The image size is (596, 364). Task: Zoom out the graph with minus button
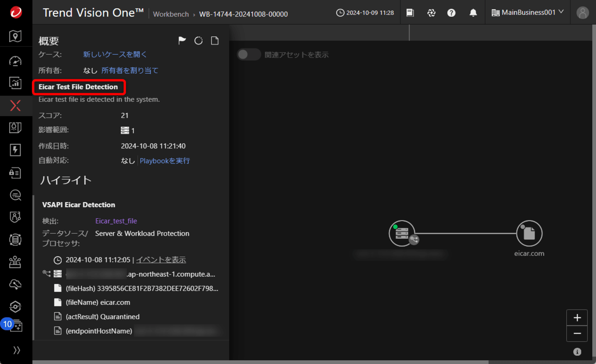(x=577, y=334)
